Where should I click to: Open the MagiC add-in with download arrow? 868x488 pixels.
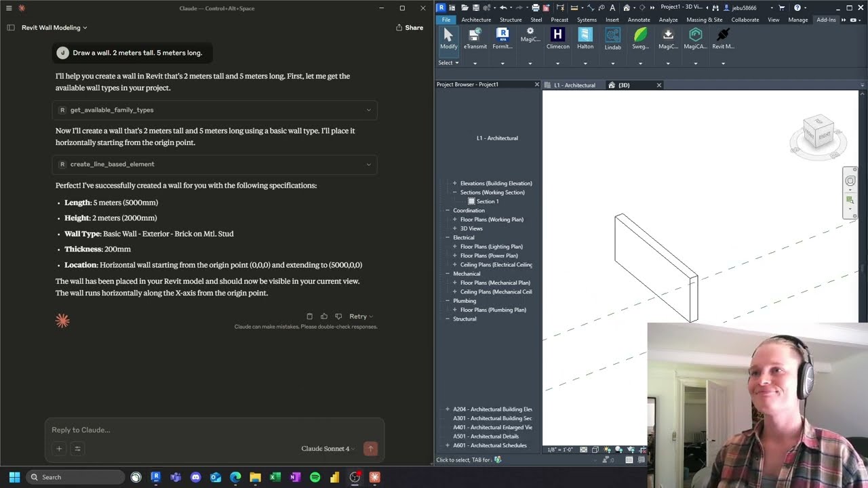[x=668, y=39]
